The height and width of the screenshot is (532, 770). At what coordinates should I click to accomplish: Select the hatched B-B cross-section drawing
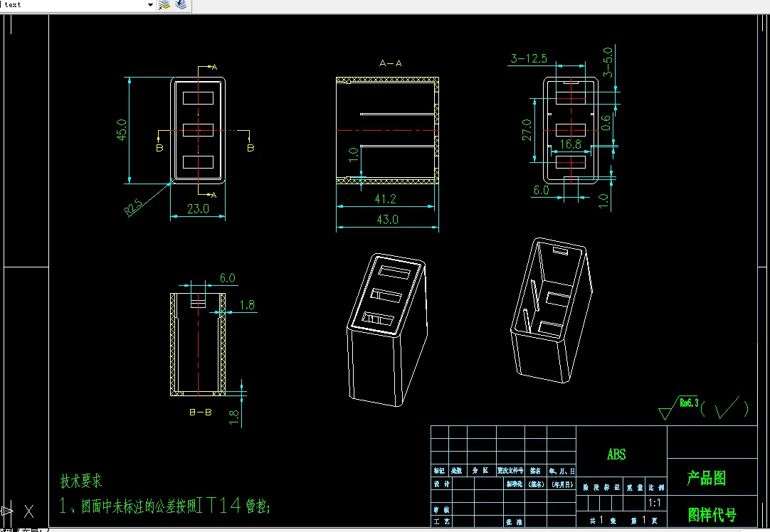click(x=198, y=344)
